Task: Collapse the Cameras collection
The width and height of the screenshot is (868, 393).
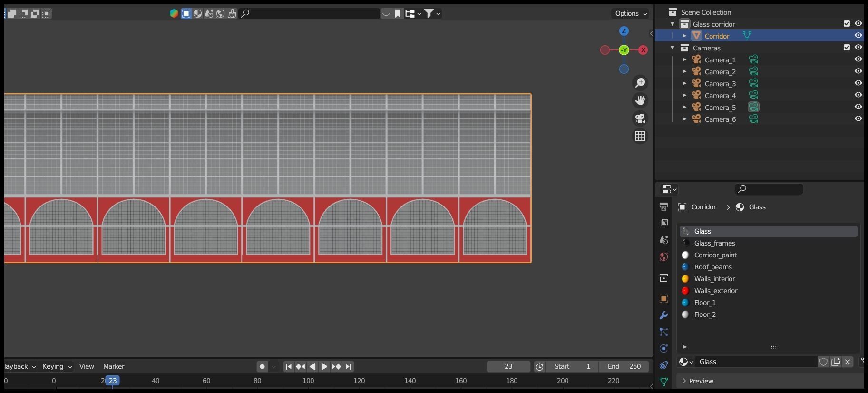Action: click(673, 48)
